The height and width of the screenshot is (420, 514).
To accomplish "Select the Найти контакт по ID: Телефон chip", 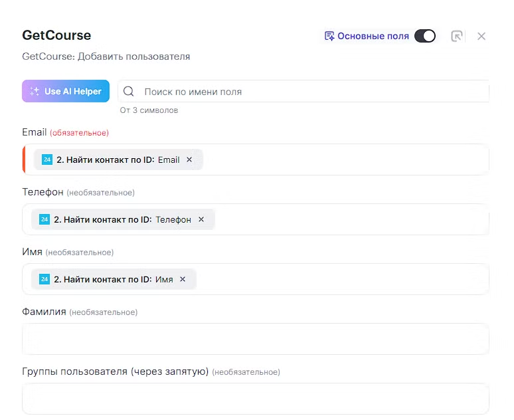I will point(122,219).
